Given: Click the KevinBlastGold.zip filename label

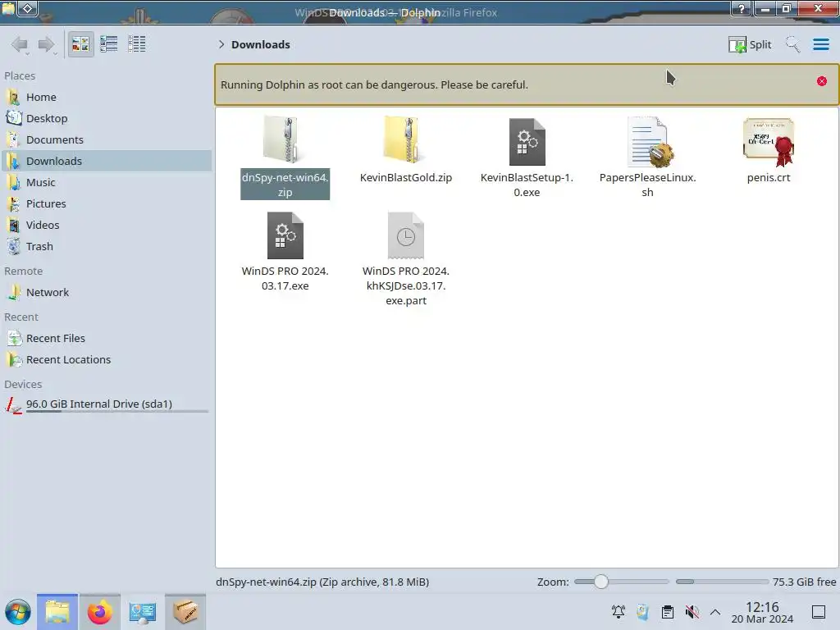Looking at the screenshot, I should tap(406, 177).
